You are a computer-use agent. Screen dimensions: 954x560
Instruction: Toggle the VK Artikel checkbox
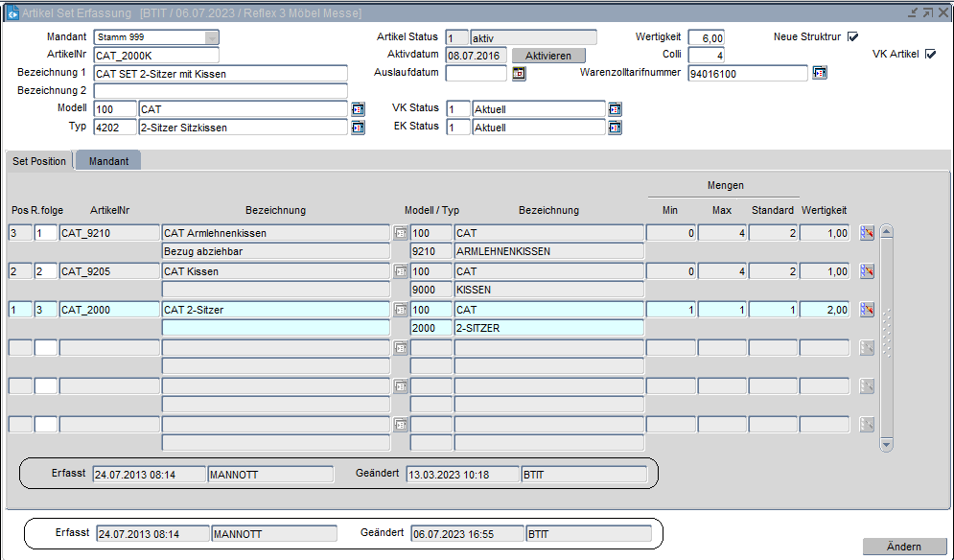[x=929, y=55]
